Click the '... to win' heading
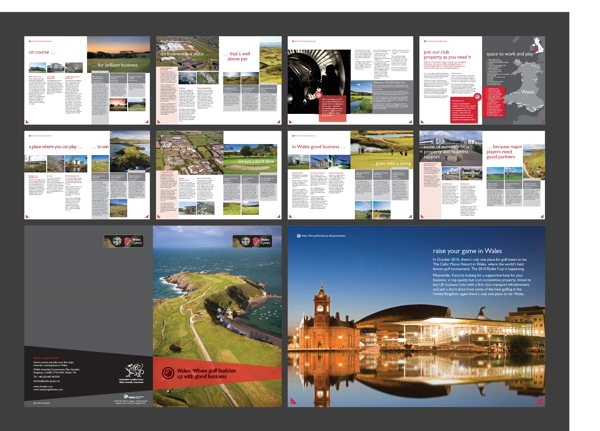This screenshot has width=600, height=431. tap(100, 147)
